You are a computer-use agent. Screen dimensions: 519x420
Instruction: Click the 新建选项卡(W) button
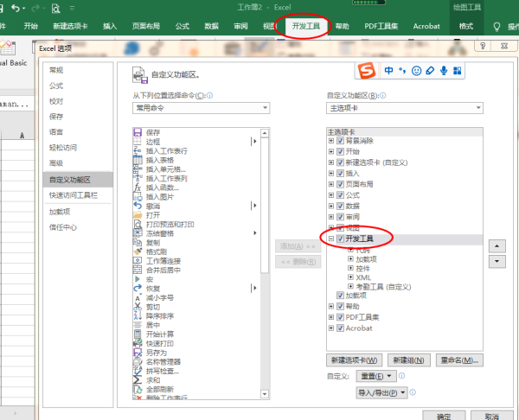point(354,360)
